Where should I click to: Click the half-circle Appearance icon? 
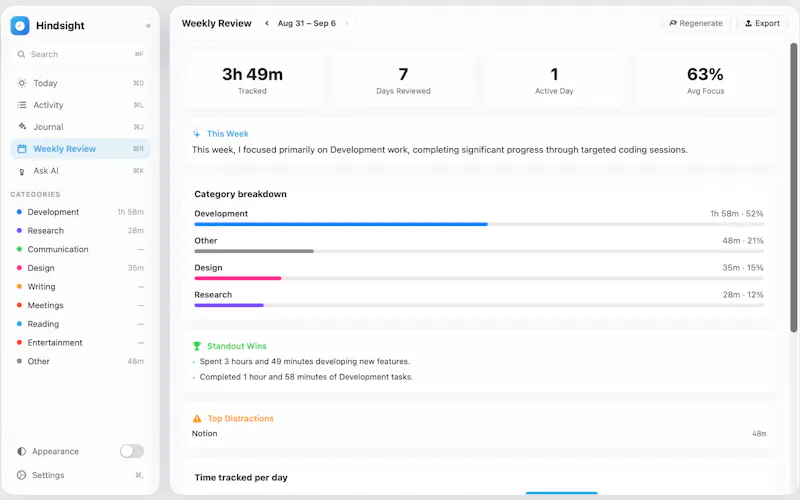click(21, 451)
